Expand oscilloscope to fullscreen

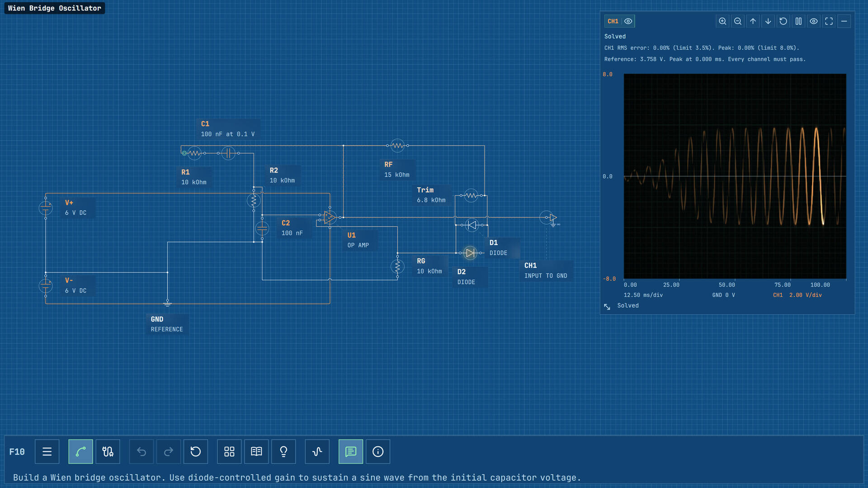[x=829, y=21]
